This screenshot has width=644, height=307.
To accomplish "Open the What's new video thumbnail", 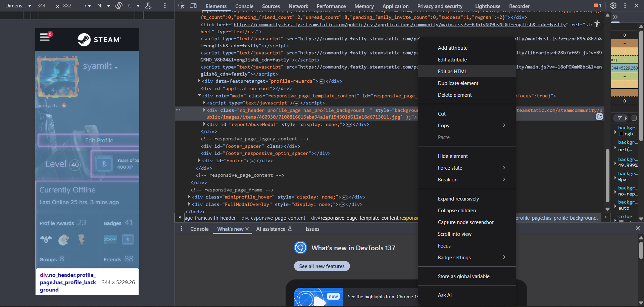I will (318, 297).
